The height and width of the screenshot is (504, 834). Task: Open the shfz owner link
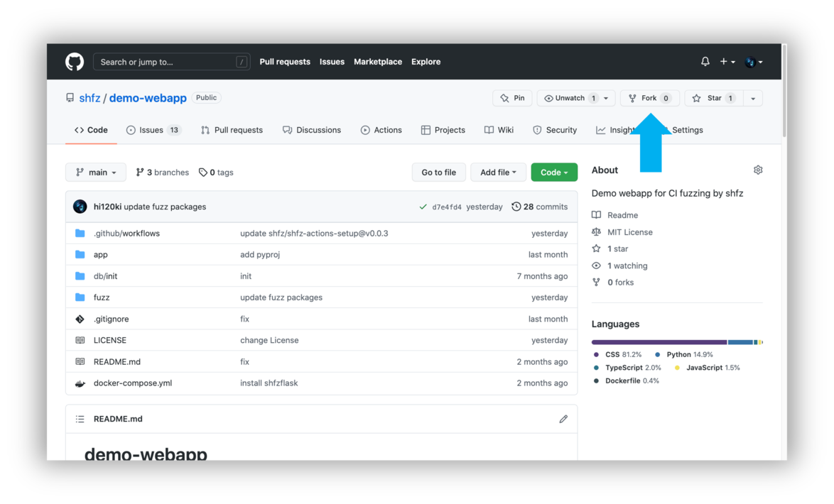90,98
